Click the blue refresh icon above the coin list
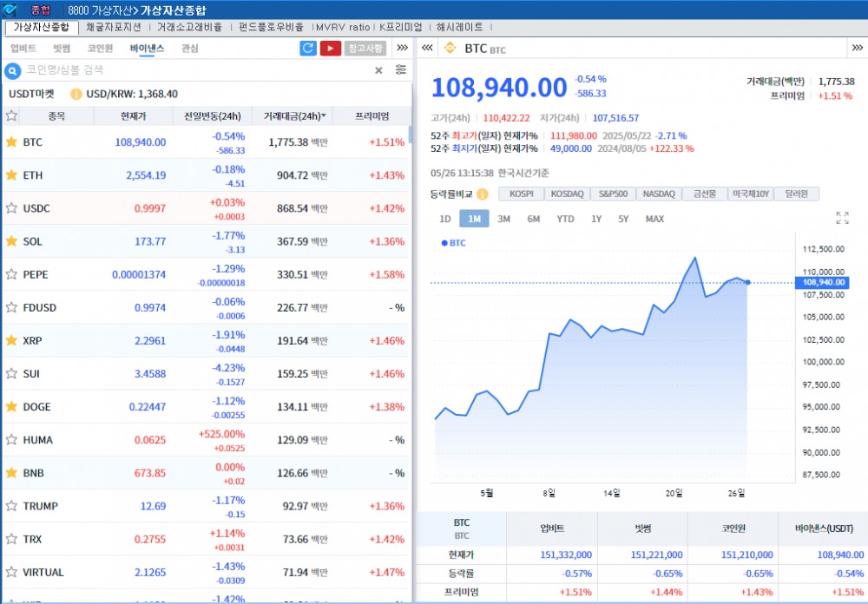Image resolution: width=868 pixels, height=604 pixels. click(x=309, y=49)
